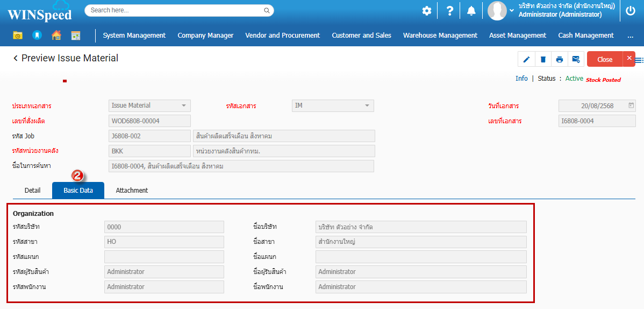Click the trash delete icon
Viewport: 644px width, 309px height.
click(x=543, y=59)
